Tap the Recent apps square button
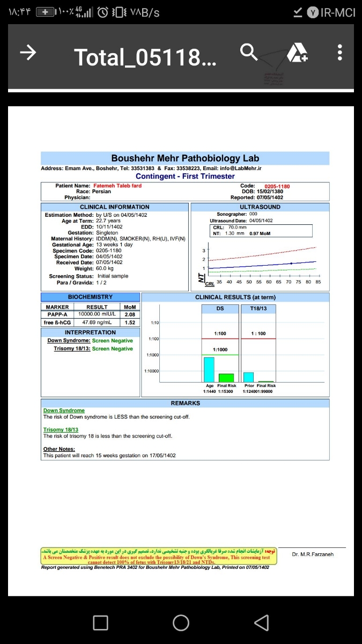The width and height of the screenshot is (362, 644). [100, 623]
